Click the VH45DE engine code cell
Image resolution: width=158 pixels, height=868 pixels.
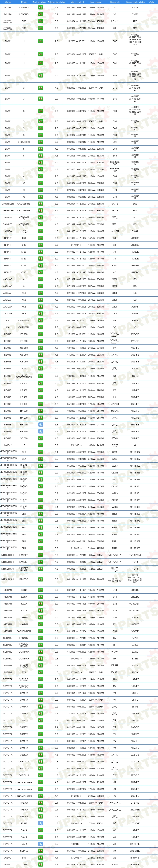coord(135,272)
